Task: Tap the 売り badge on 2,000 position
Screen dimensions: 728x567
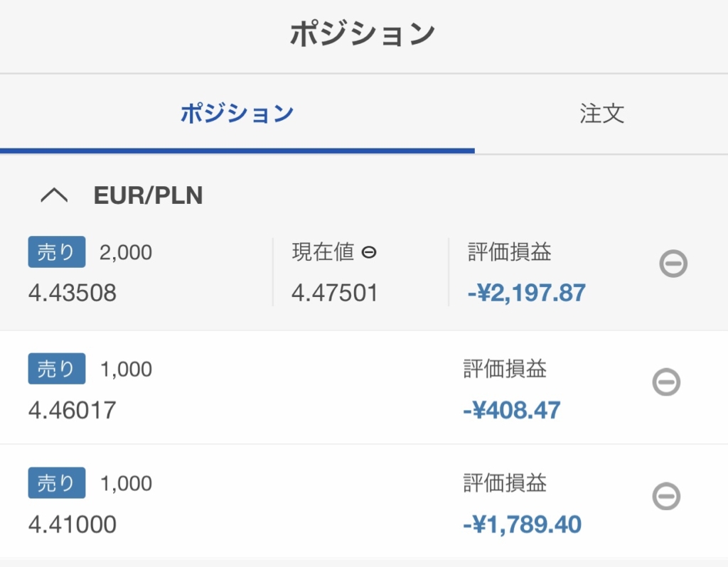Action: tap(57, 252)
